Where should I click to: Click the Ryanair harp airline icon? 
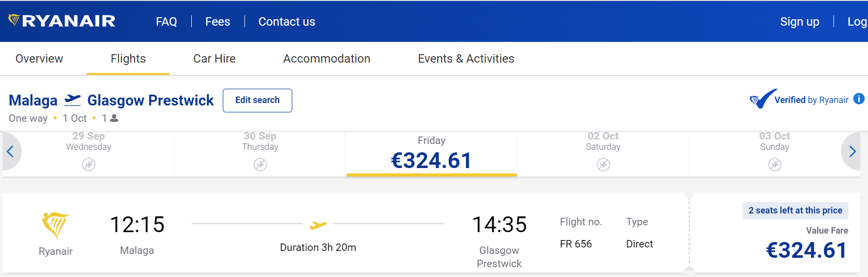[x=56, y=225]
